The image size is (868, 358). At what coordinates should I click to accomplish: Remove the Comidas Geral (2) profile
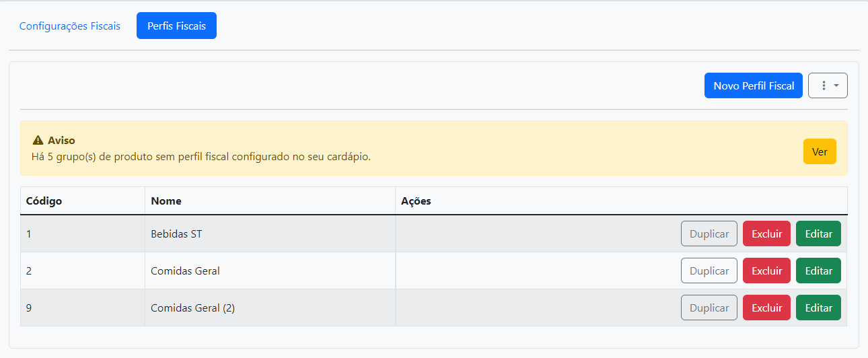point(766,308)
